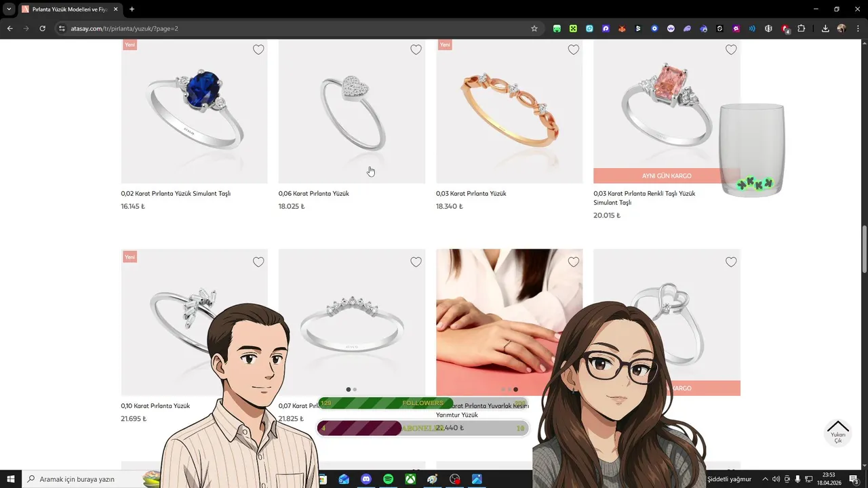Click the Yukarı Çık scroll-top button
Image resolution: width=868 pixels, height=488 pixels.
coord(838,432)
